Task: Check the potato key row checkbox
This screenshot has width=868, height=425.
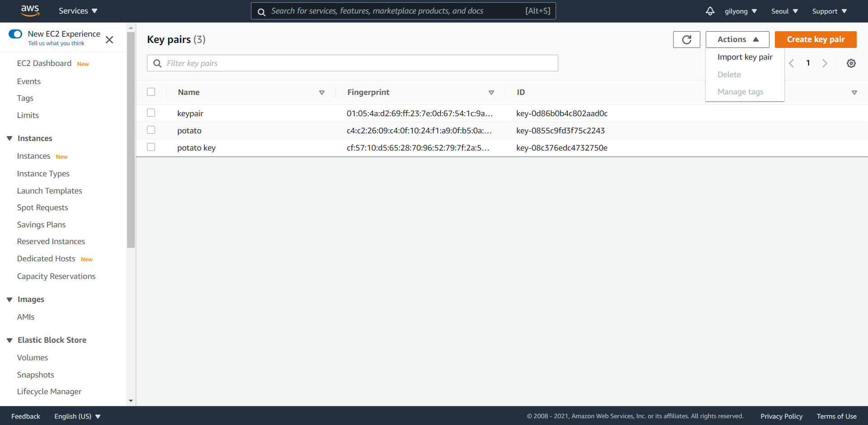Action: (151, 147)
